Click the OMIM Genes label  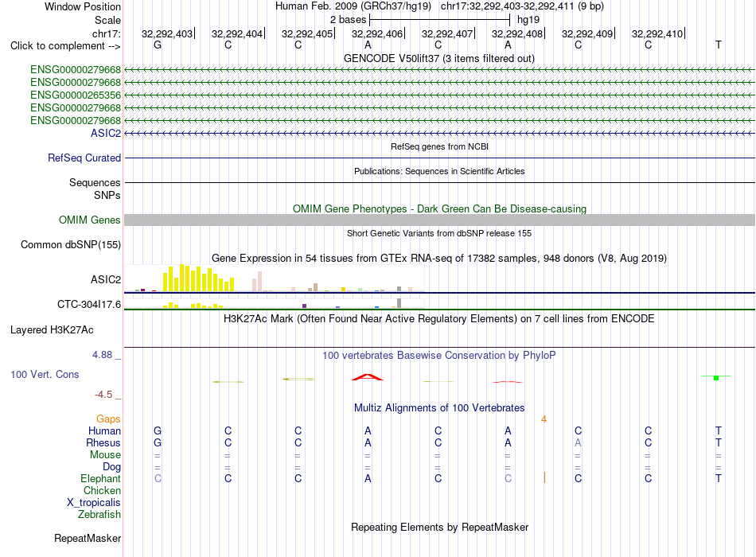point(89,220)
